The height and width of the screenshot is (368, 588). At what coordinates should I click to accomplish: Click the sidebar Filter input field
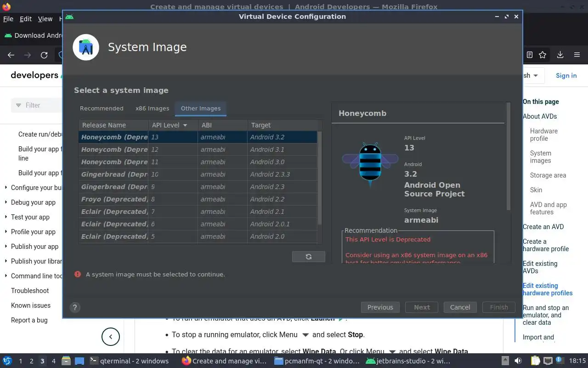coord(37,105)
